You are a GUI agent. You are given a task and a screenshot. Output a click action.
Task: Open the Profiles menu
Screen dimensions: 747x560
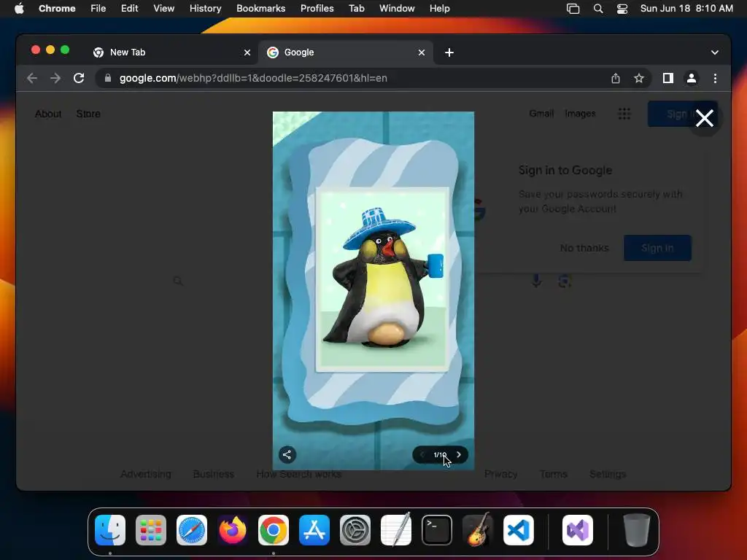tap(317, 9)
